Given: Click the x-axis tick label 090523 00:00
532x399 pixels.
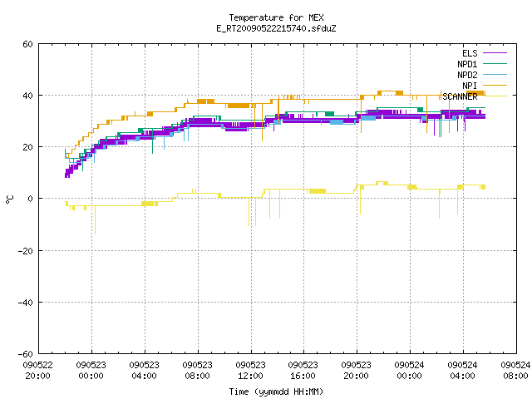Looking at the screenshot, I should coord(91,371).
